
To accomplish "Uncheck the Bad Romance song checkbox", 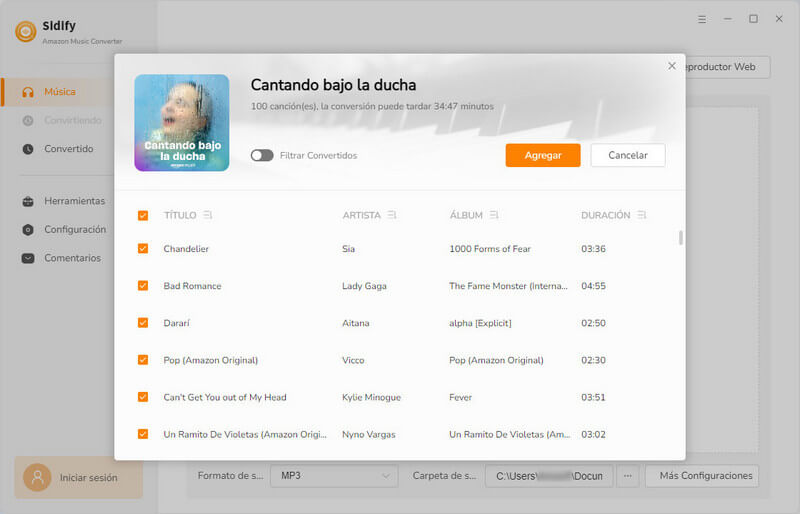I will (x=143, y=286).
